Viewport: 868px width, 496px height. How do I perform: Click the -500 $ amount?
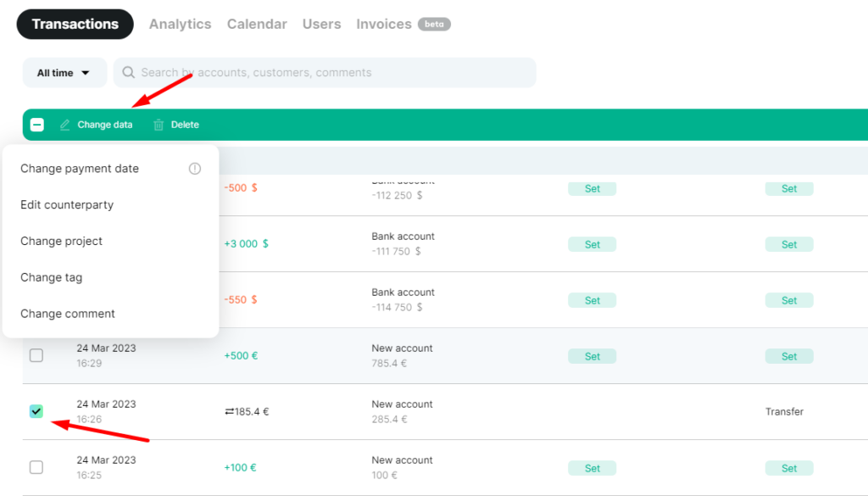241,188
